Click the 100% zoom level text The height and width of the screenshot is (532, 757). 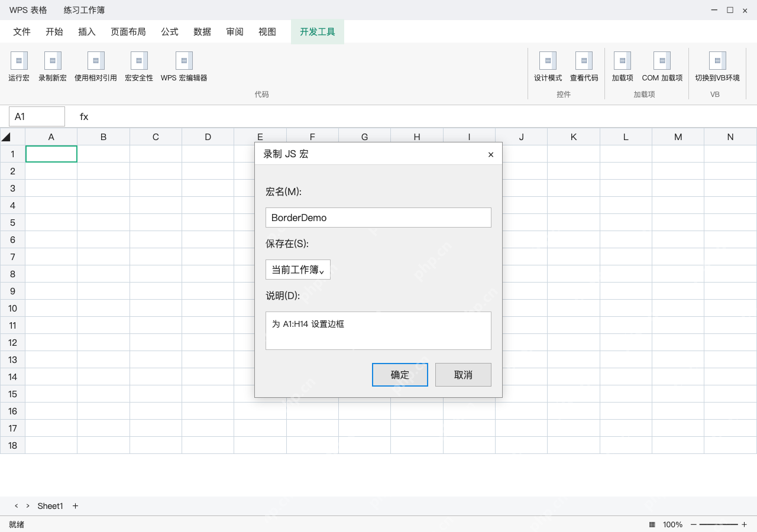[x=672, y=524]
